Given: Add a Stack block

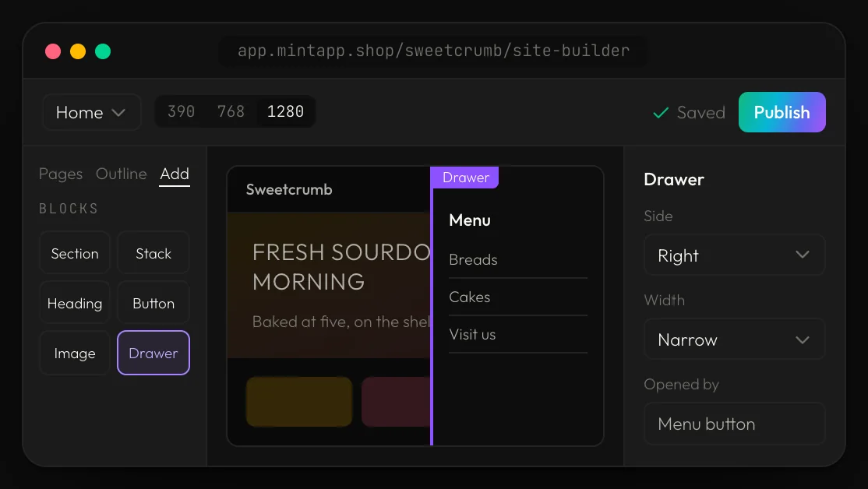Looking at the screenshot, I should (153, 253).
